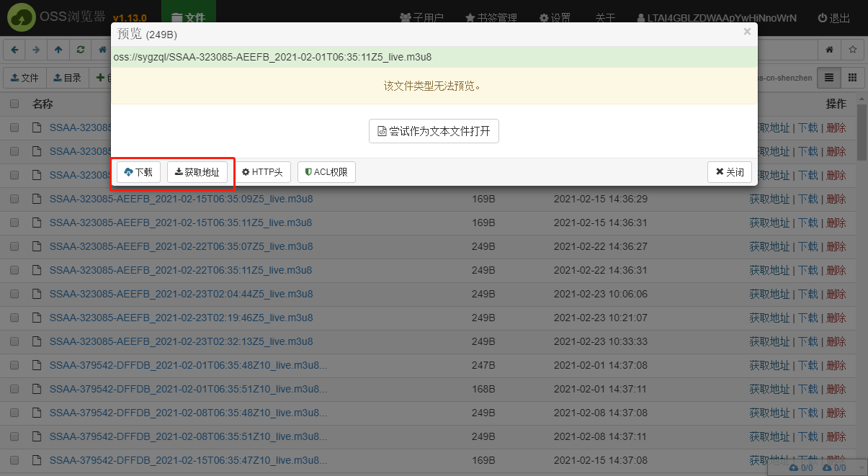868x476 pixels.
Task: Refresh the file list
Action: (x=80, y=50)
